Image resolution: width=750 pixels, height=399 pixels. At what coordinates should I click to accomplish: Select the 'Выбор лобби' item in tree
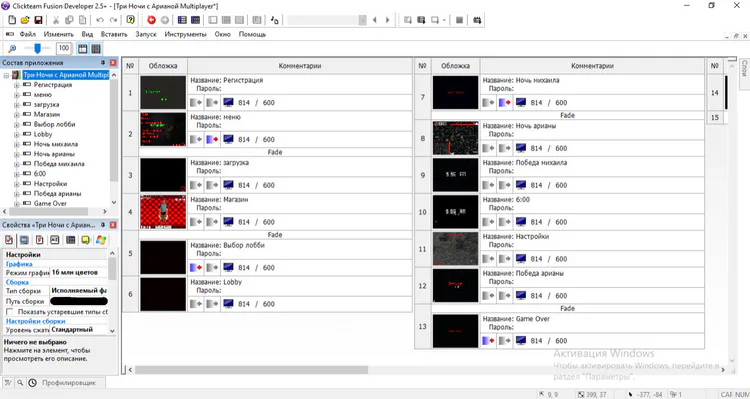(55, 124)
